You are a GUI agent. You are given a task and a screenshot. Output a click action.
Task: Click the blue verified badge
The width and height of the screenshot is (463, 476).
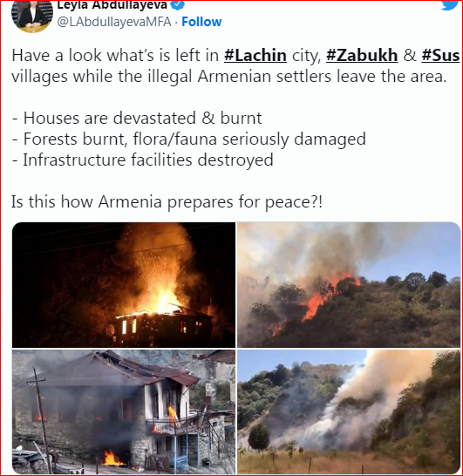[178, 4]
